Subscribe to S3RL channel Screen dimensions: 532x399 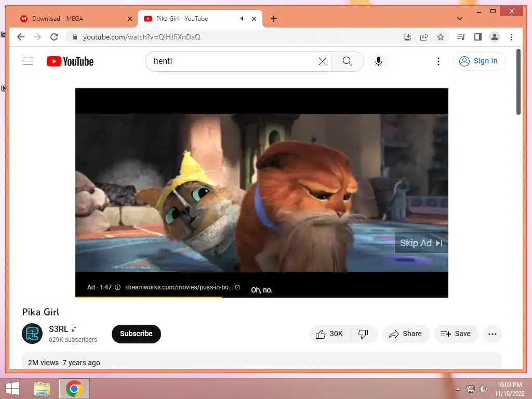136,334
